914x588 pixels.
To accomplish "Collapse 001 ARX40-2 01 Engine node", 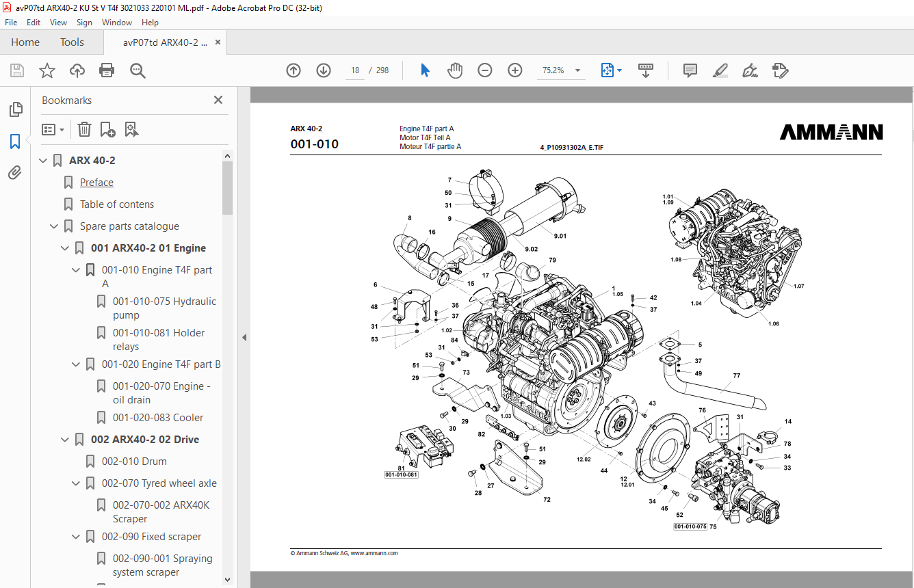I will point(65,248).
